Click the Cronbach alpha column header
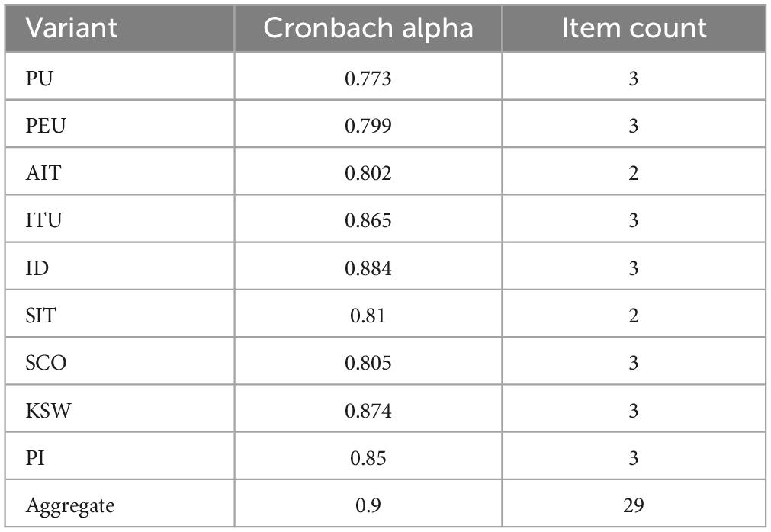This screenshot has width=771, height=532. [368, 28]
